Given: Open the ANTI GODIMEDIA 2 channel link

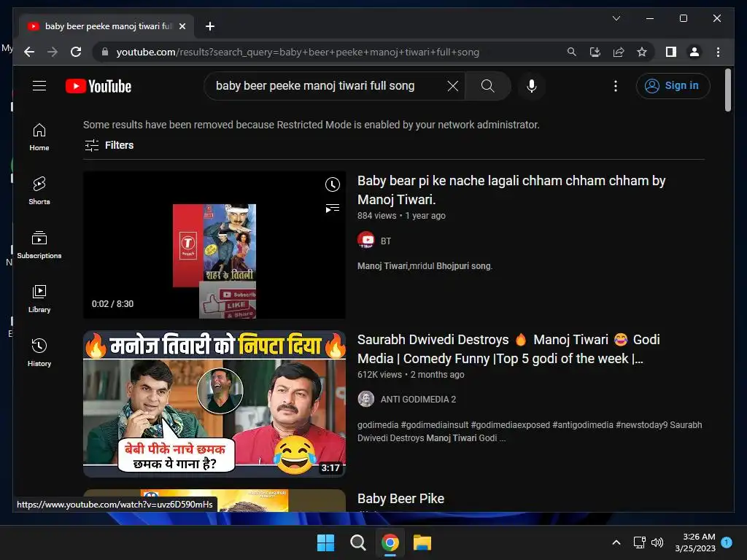Looking at the screenshot, I should point(418,400).
